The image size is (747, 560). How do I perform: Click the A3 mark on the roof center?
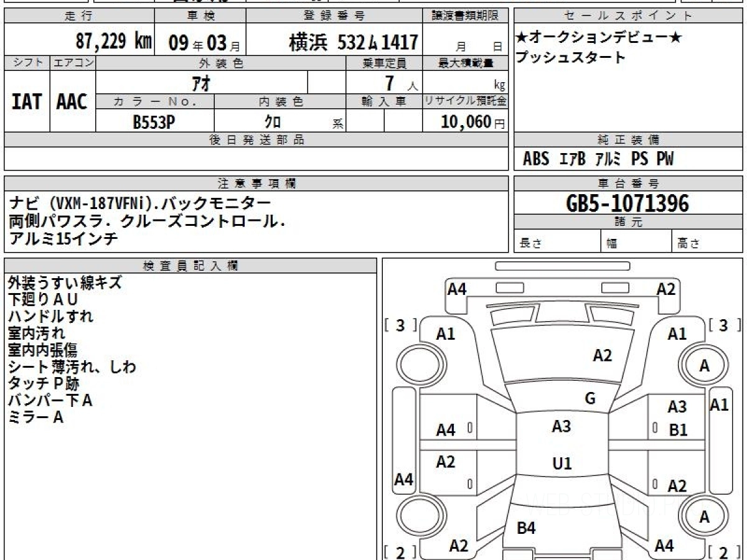tap(561, 426)
